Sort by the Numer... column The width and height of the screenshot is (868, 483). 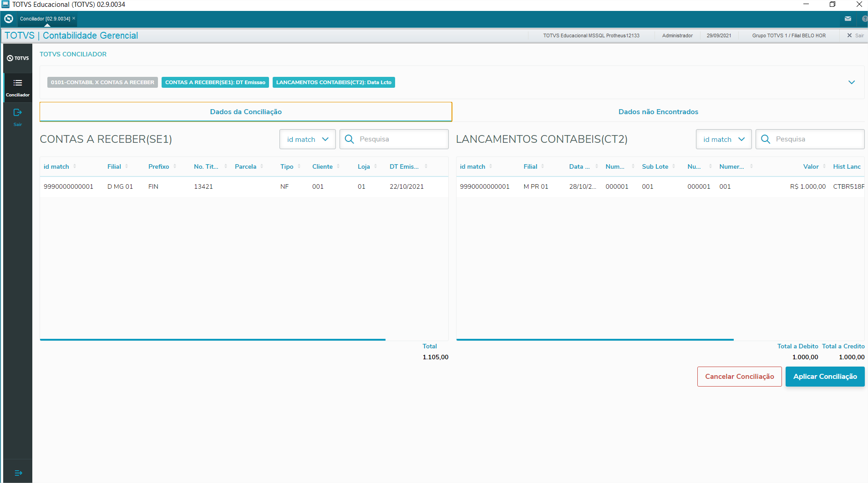pos(751,166)
